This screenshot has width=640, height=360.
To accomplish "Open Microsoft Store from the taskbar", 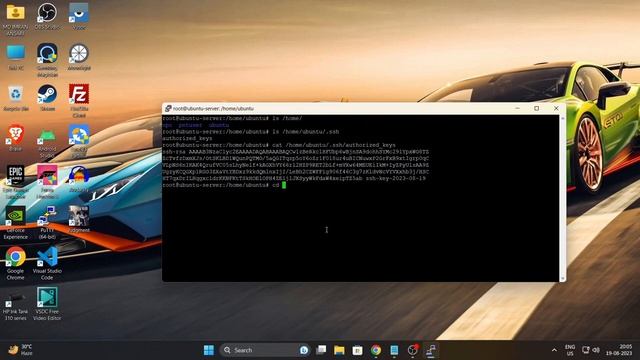I will 358,350.
